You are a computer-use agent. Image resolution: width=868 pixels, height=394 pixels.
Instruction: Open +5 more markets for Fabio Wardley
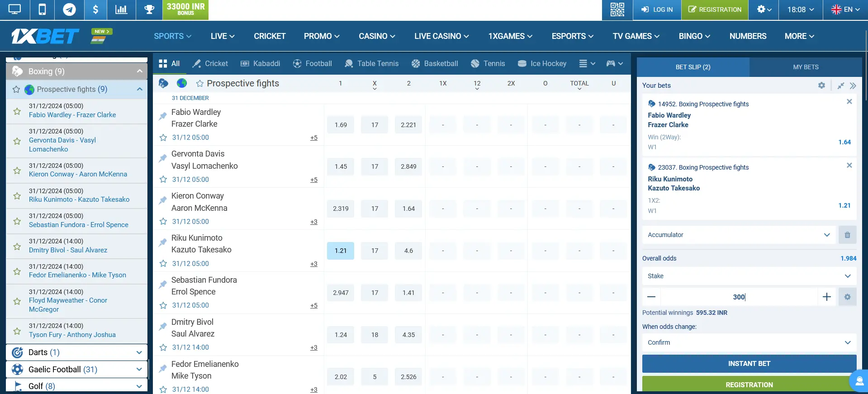click(314, 138)
